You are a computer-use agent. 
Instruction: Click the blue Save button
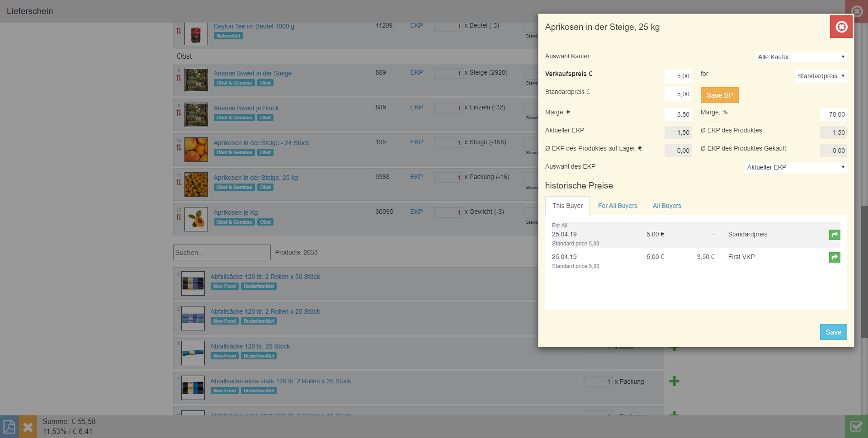833,332
